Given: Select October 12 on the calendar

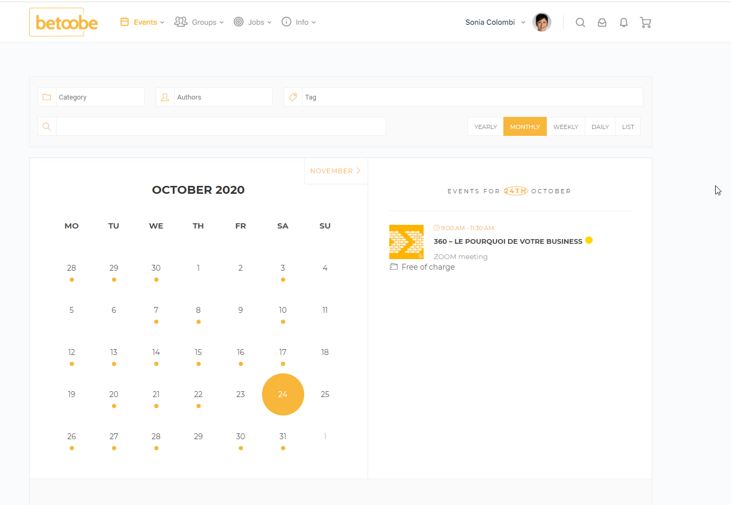Looking at the screenshot, I should coord(71,354).
